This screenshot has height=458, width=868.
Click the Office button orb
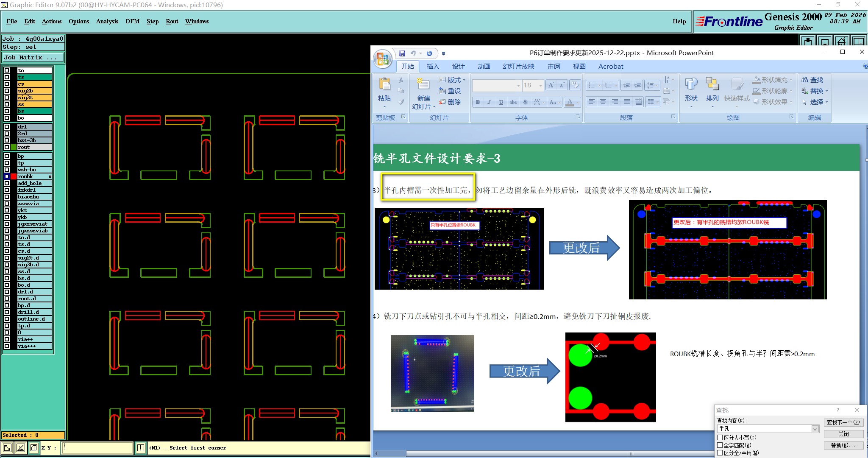pos(383,59)
